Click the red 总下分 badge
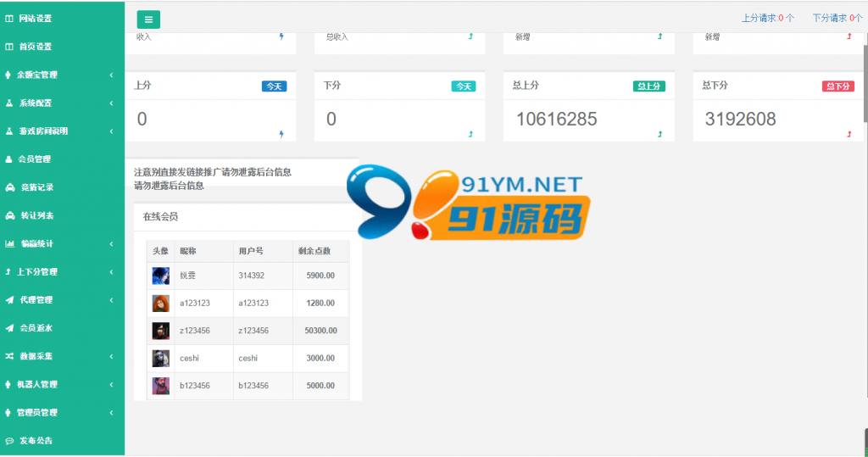 pyautogui.click(x=838, y=86)
